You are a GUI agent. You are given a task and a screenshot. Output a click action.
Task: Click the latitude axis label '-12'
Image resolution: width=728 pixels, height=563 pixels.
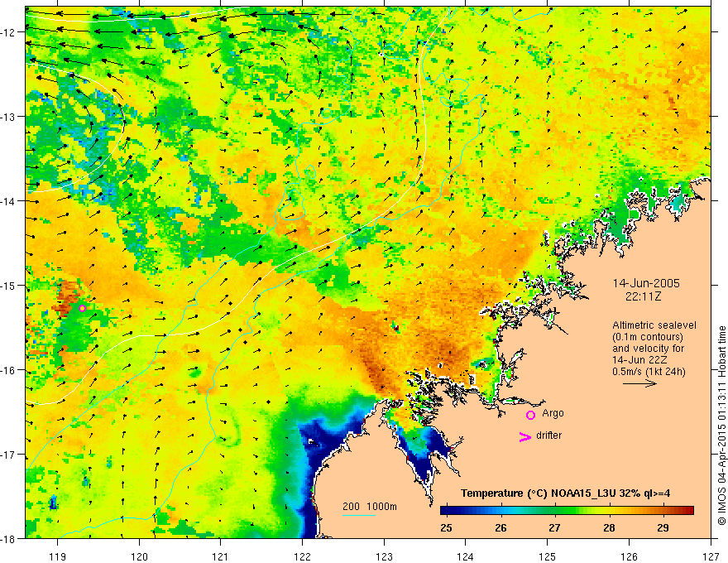coord(9,32)
